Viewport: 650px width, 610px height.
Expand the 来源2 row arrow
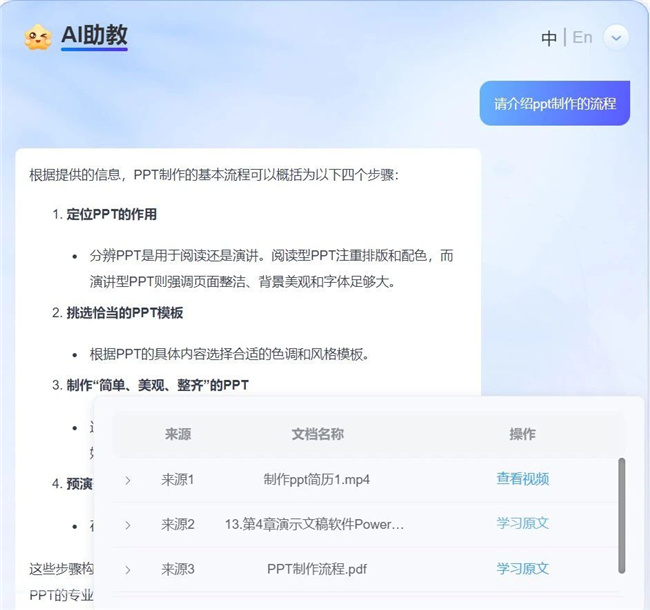(x=128, y=524)
